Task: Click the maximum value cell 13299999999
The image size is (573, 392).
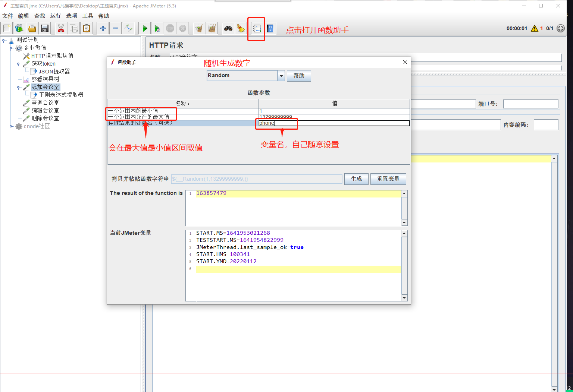Action: (x=334, y=117)
